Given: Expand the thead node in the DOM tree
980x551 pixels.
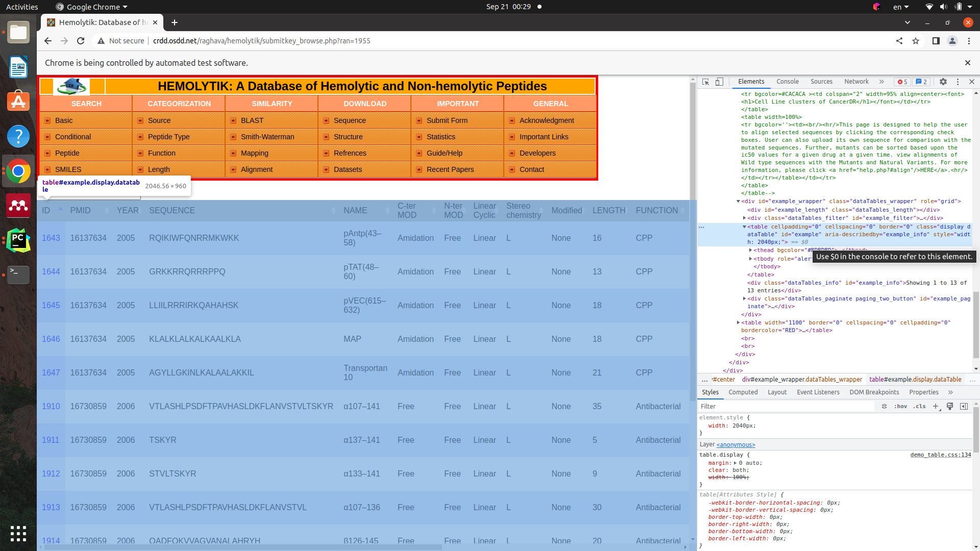Looking at the screenshot, I should pos(750,251).
